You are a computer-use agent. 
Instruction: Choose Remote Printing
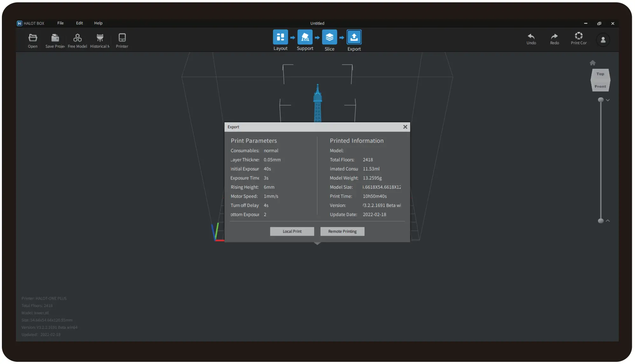point(342,231)
